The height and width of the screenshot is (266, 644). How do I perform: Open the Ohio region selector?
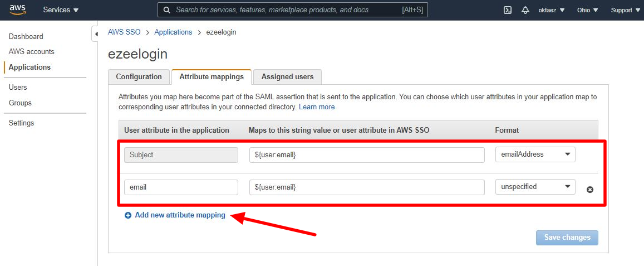coord(587,10)
